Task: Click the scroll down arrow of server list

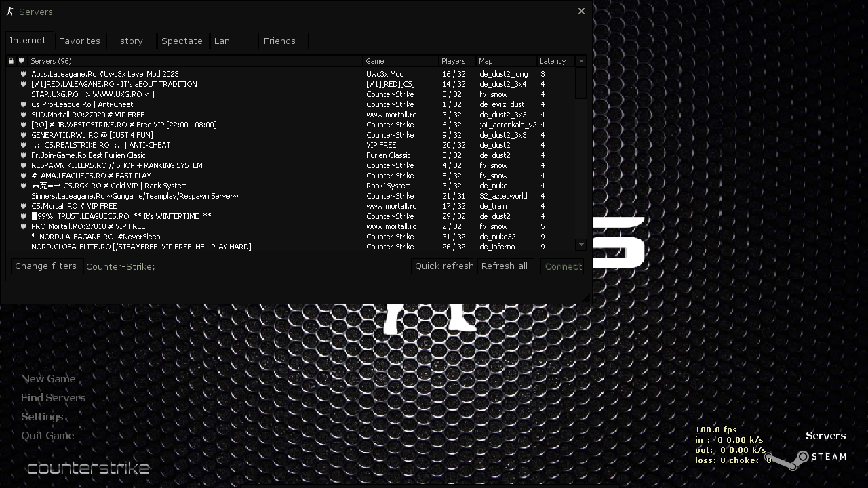Action: tap(581, 245)
